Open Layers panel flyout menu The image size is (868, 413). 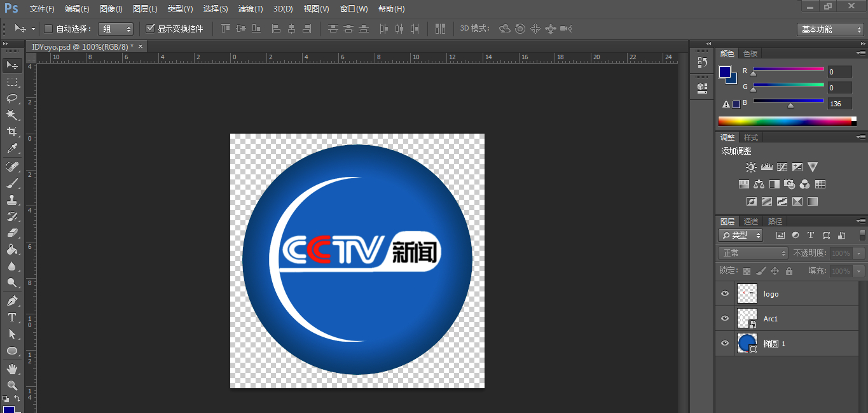point(861,221)
